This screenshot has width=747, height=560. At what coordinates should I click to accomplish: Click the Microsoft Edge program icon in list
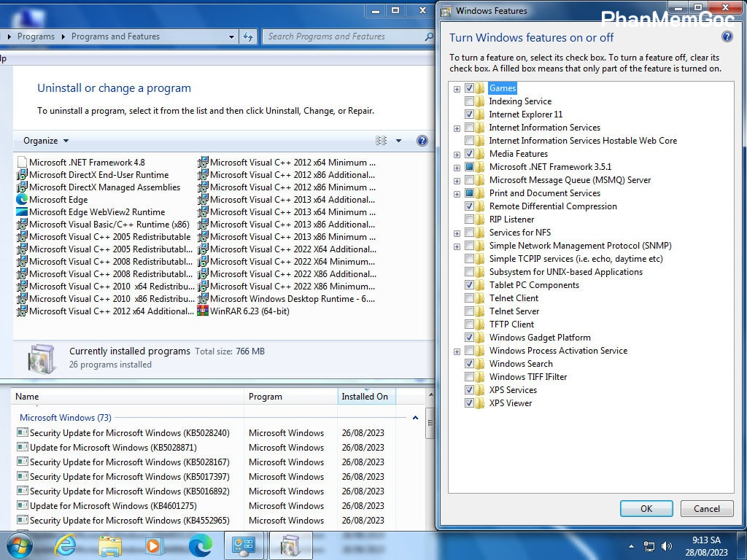pos(22,200)
